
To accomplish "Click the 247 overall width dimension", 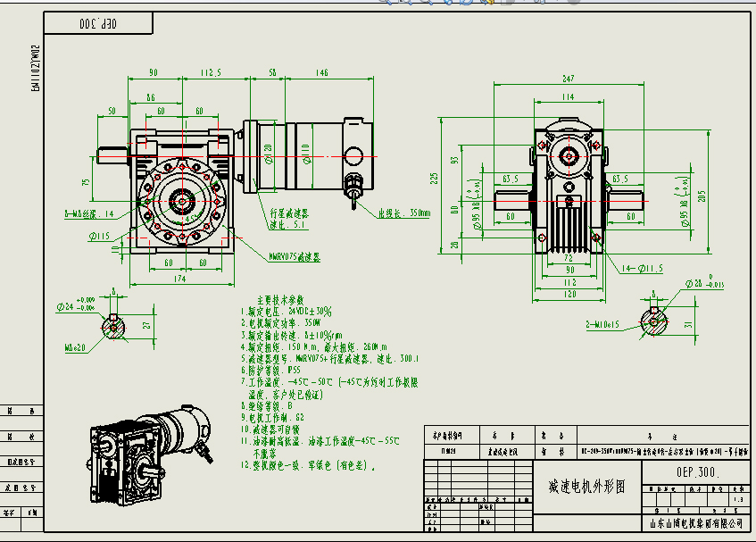I will 568,78.
